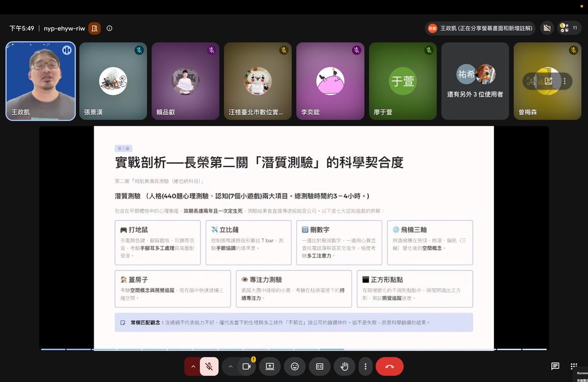Click the 潛質測驗 bold summary line

click(242, 196)
